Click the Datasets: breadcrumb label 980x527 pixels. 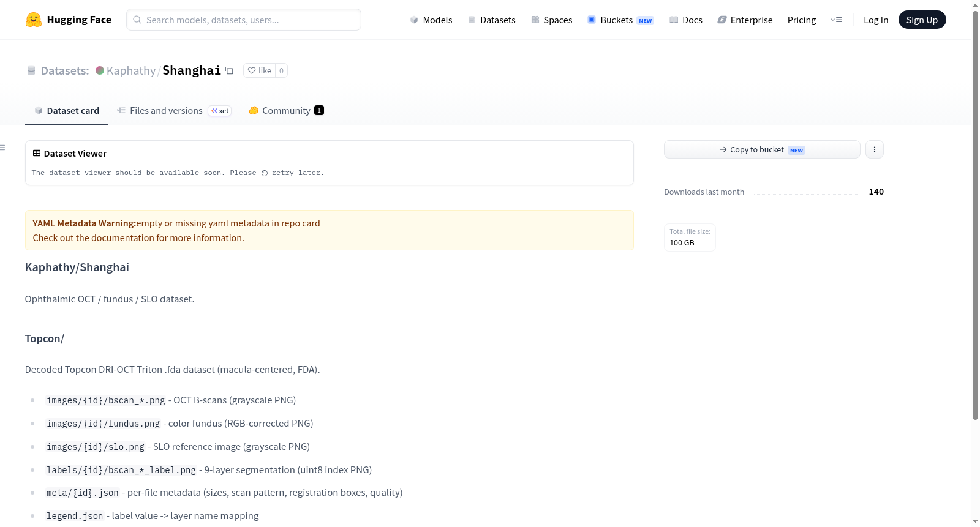65,70
